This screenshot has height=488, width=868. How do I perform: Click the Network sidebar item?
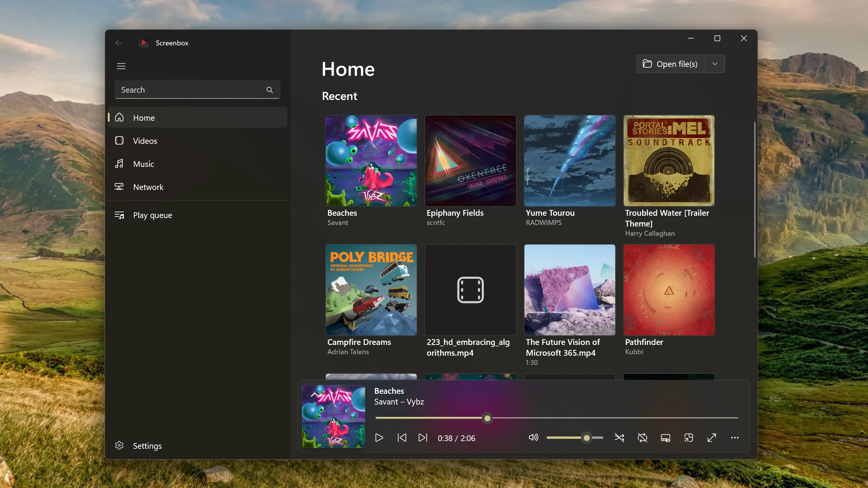point(148,187)
